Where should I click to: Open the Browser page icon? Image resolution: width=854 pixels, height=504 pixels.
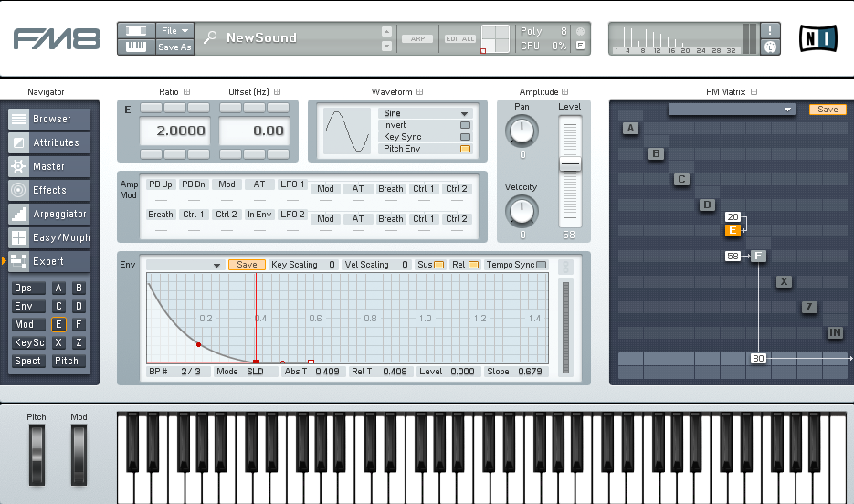coord(18,119)
